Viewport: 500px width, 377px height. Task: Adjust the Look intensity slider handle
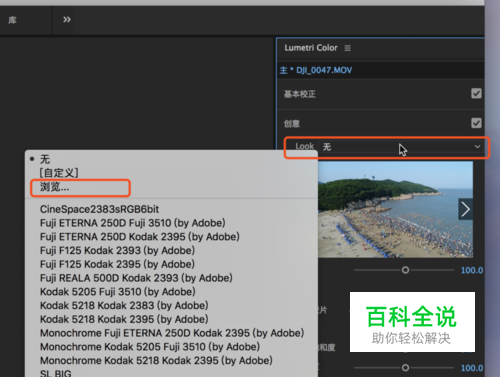click(x=405, y=270)
